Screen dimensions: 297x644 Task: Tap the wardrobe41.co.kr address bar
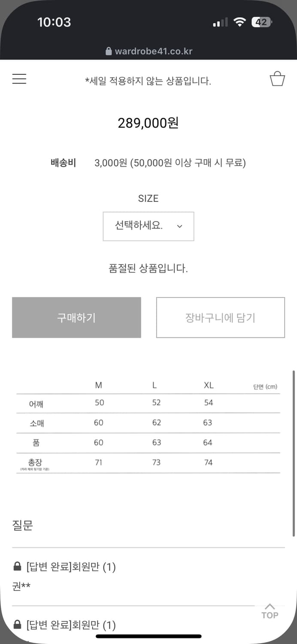coord(148,51)
